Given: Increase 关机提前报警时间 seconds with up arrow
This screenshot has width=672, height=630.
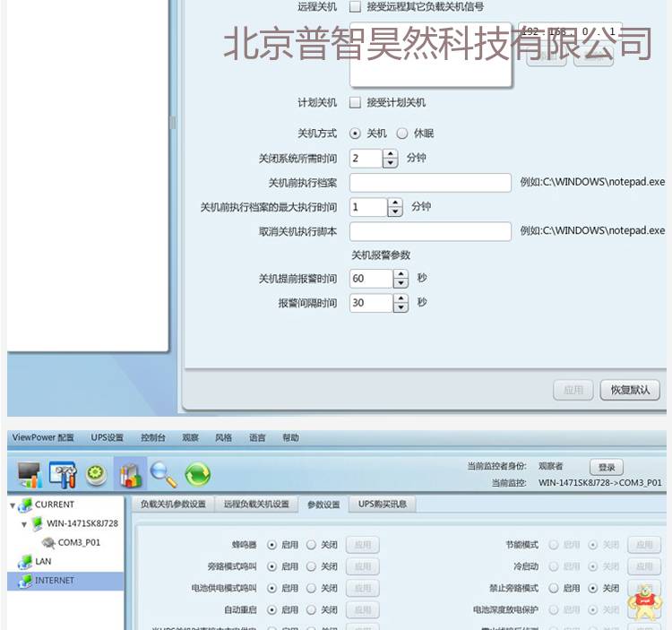Looking at the screenshot, I should pyautogui.click(x=401, y=274).
